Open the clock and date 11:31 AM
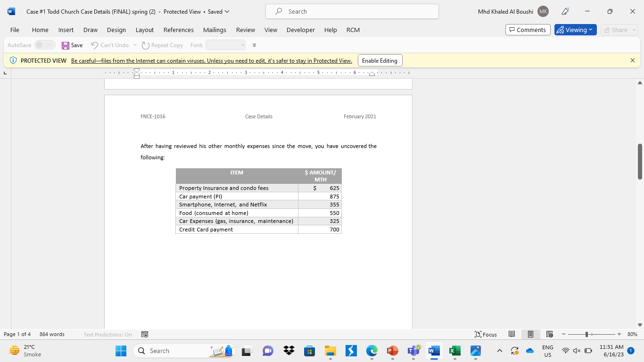644x362 pixels. pos(611,351)
